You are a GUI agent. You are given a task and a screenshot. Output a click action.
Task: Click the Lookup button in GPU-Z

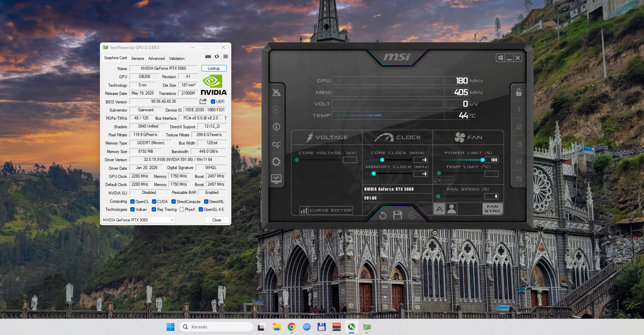coord(214,68)
